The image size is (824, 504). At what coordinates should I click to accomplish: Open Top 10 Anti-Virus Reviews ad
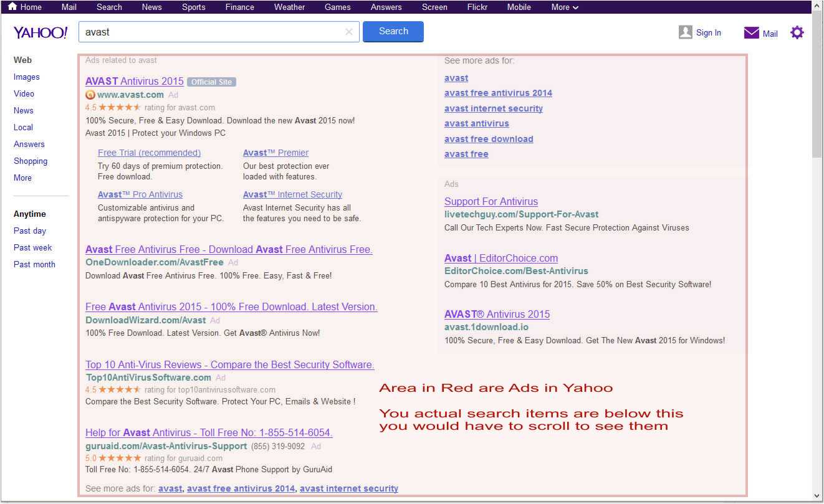pos(230,364)
